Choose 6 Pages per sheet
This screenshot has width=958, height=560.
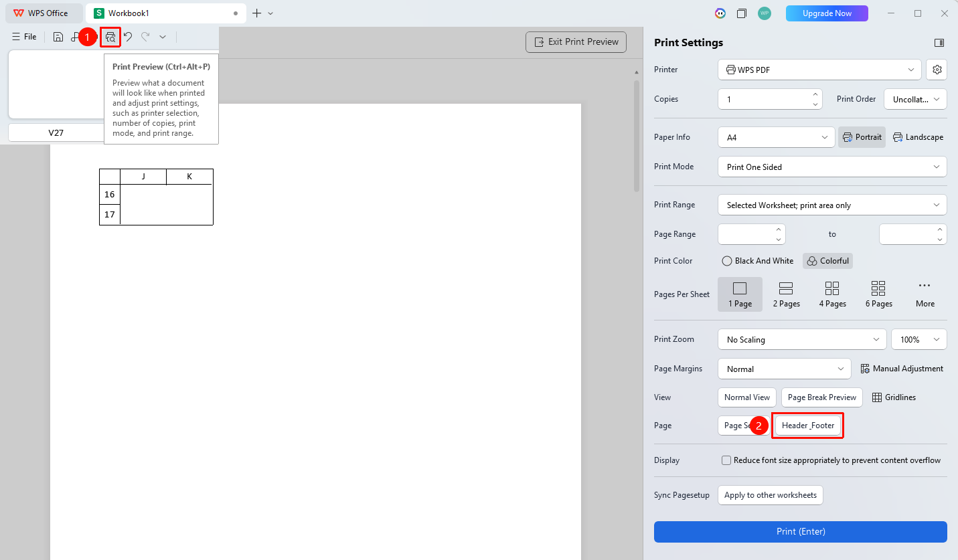coord(878,294)
